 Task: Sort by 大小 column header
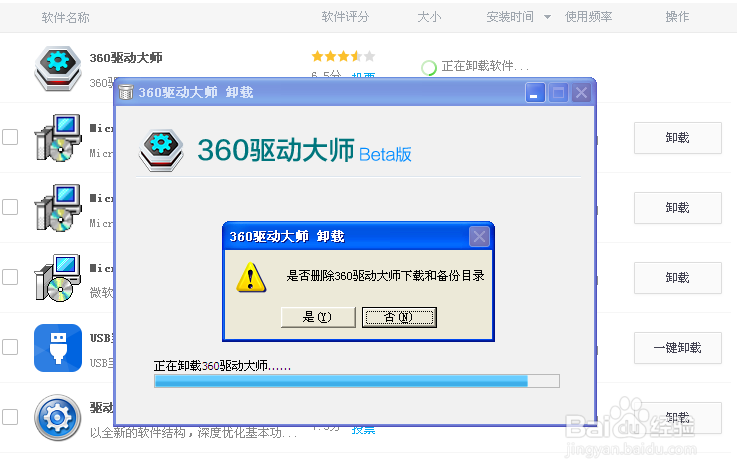[x=429, y=17]
